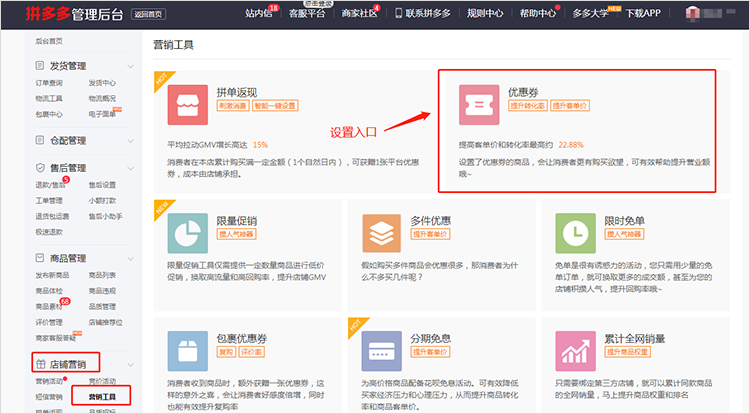Open 品质管理 in sidebar
Image resolution: width=750 pixels, height=414 pixels.
[102, 306]
